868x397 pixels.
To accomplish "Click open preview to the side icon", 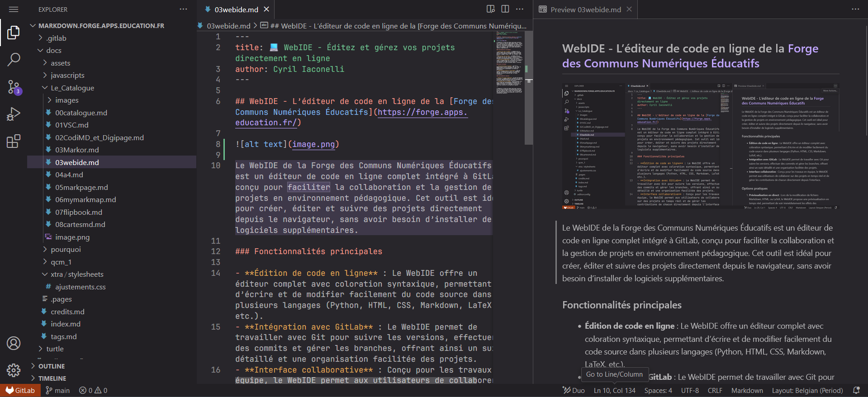I will 491,9.
